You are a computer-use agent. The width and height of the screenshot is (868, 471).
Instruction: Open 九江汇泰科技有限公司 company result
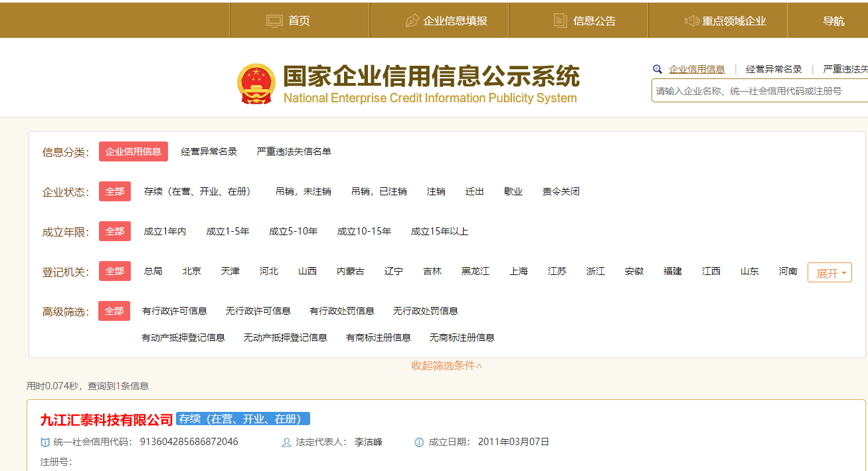106,419
